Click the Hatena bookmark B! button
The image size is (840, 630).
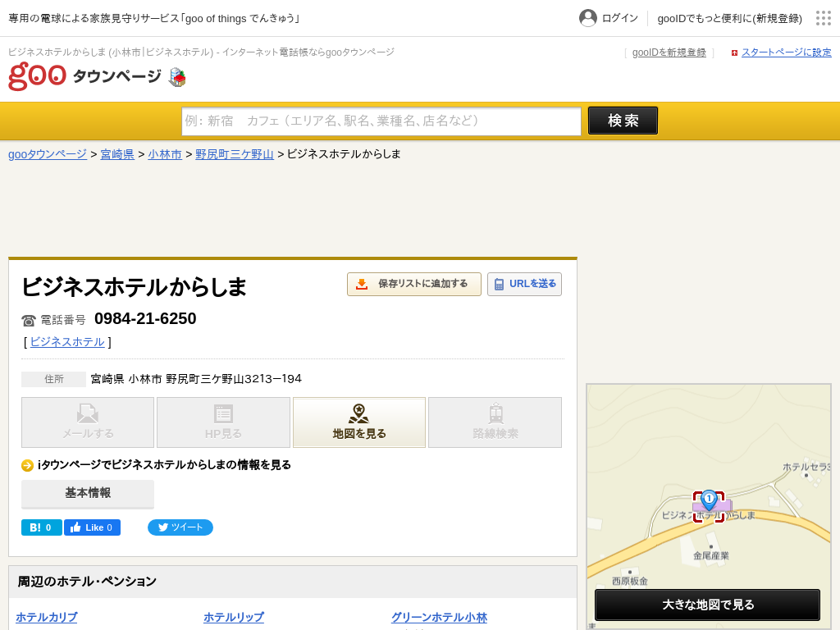click(41, 527)
